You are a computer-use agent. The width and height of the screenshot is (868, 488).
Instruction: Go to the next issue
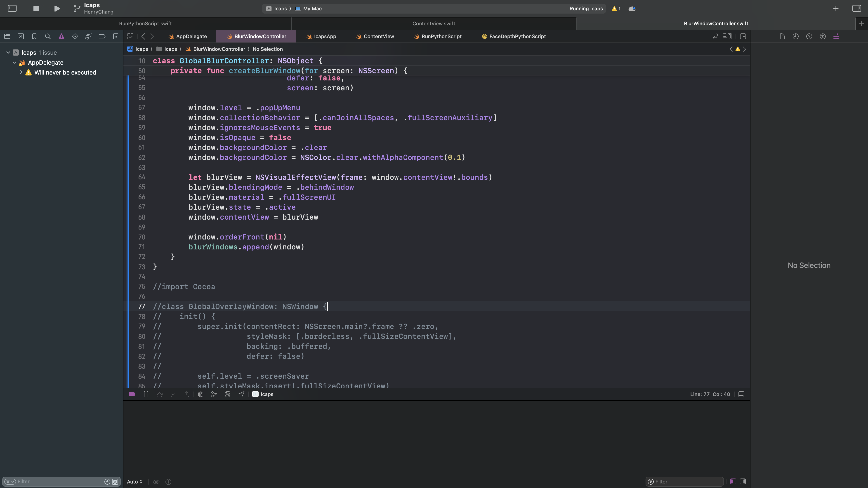click(744, 49)
